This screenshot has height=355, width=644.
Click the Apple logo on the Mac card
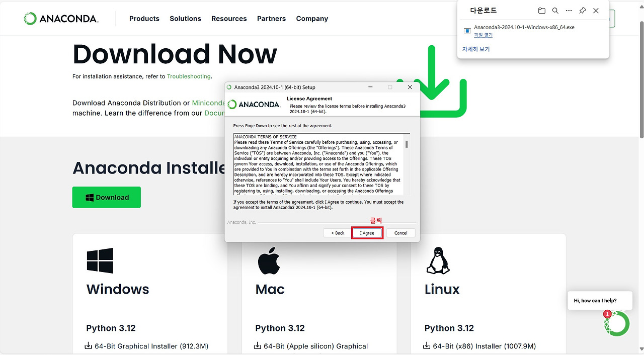point(268,260)
